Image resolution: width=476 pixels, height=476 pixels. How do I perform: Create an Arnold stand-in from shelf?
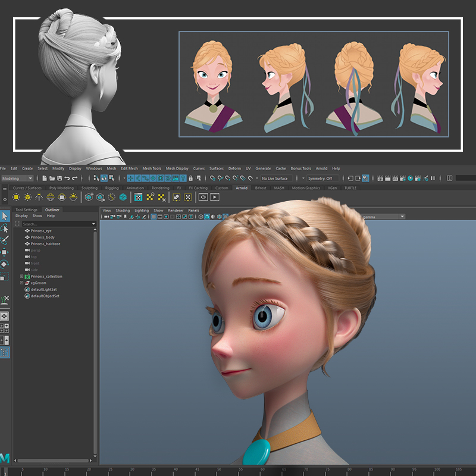(x=89, y=198)
